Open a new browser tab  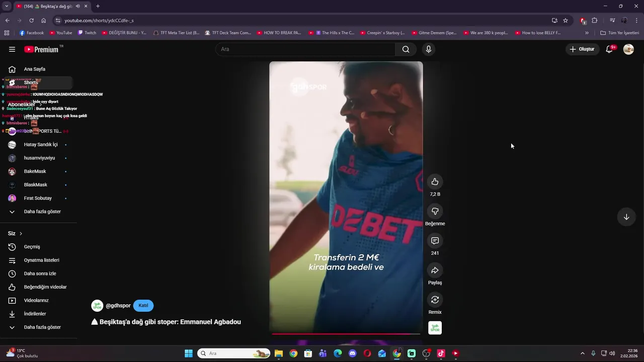point(98,6)
